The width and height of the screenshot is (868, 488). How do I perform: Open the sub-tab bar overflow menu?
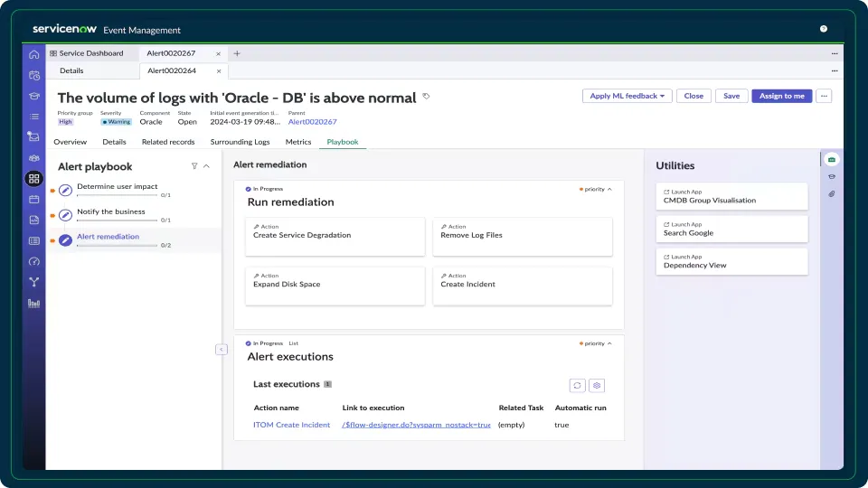(x=835, y=70)
